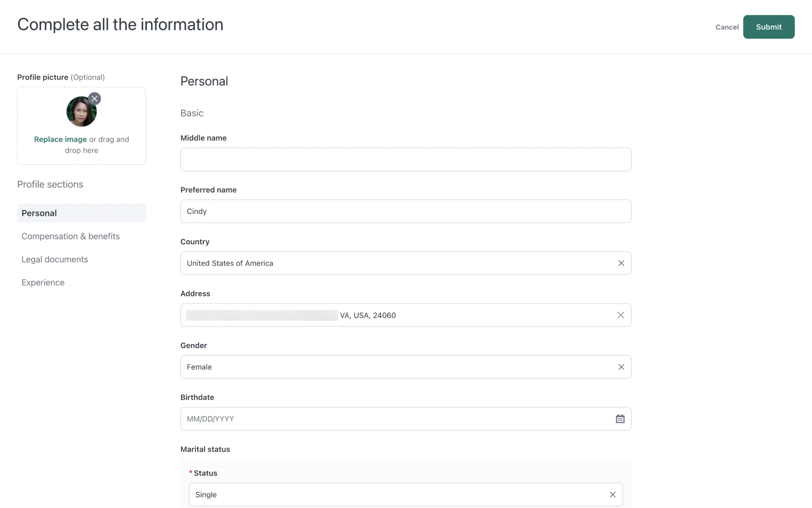
Task: Clear the marital Status selection
Action: point(612,494)
